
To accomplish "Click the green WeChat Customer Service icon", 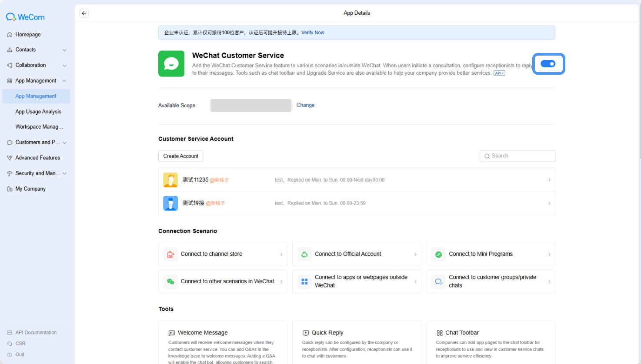I will (x=171, y=64).
